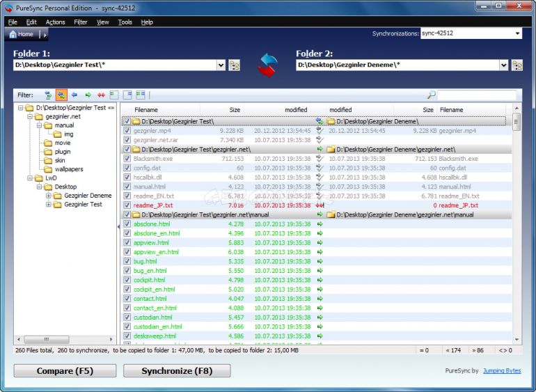Uncheck the gezginler.net.rar checkbox
The width and height of the screenshot is (536, 392).
pos(127,139)
